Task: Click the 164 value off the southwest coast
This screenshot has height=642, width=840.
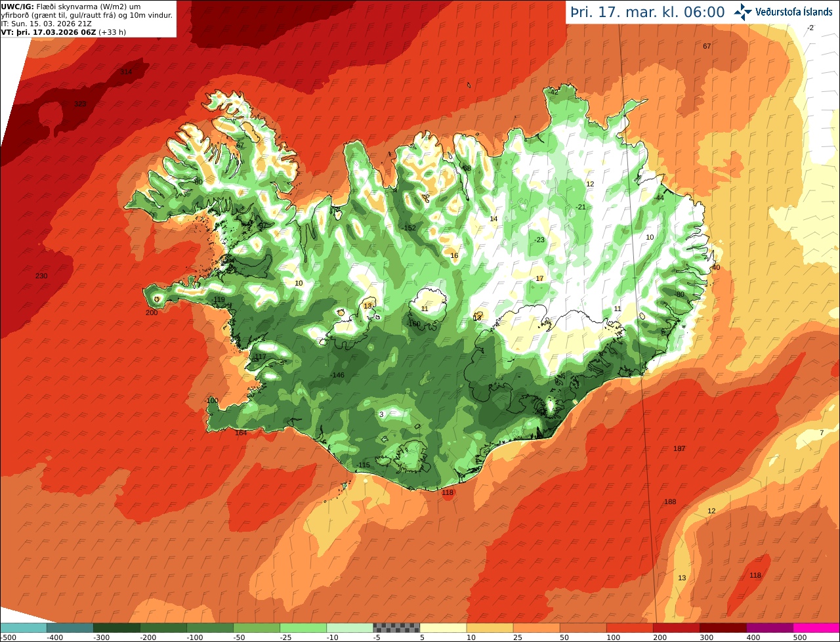Action: click(241, 433)
